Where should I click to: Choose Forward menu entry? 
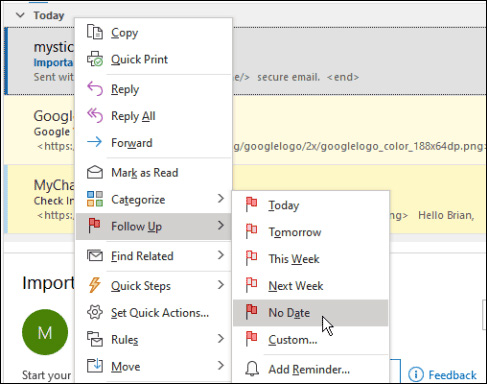(154, 143)
